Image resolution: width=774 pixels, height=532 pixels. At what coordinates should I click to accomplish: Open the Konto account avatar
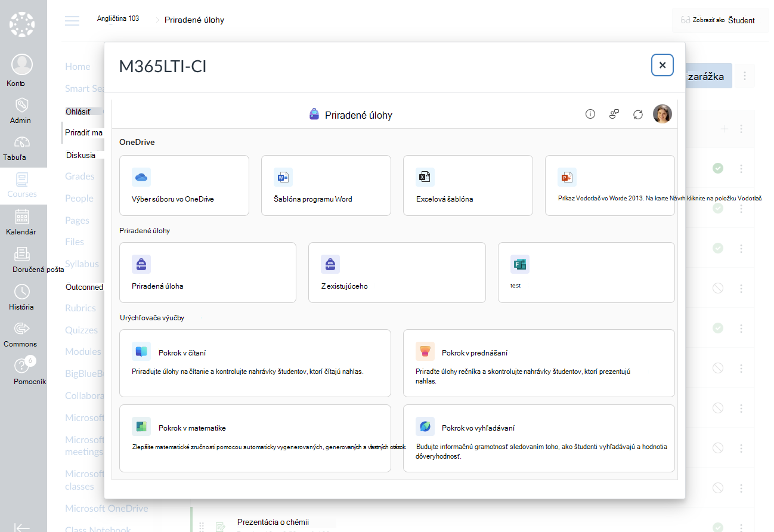click(22, 64)
